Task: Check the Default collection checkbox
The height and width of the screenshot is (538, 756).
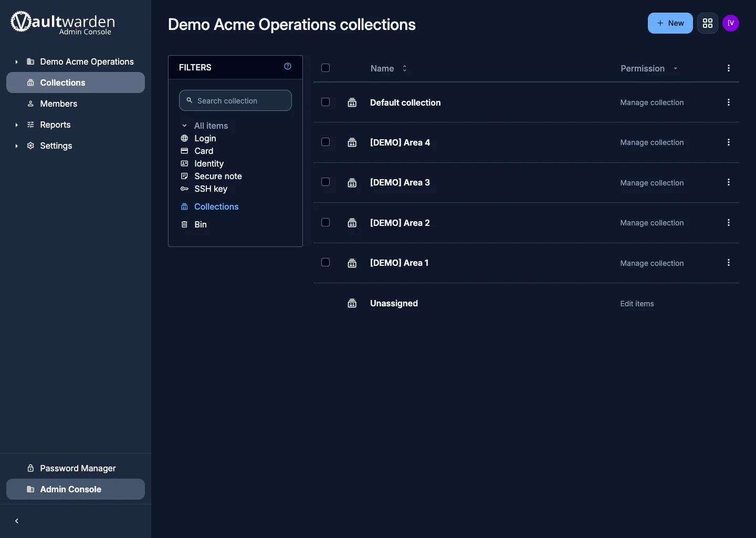Action: (x=325, y=102)
